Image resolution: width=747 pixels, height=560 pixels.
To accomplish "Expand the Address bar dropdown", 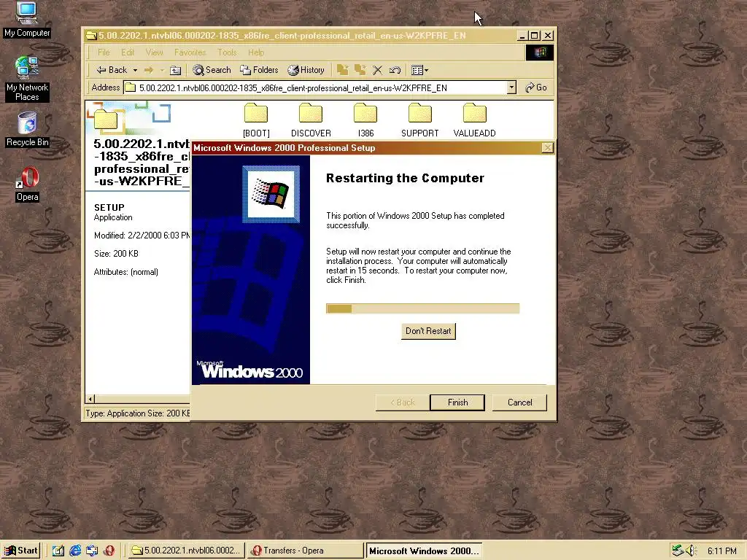I will 511,87.
